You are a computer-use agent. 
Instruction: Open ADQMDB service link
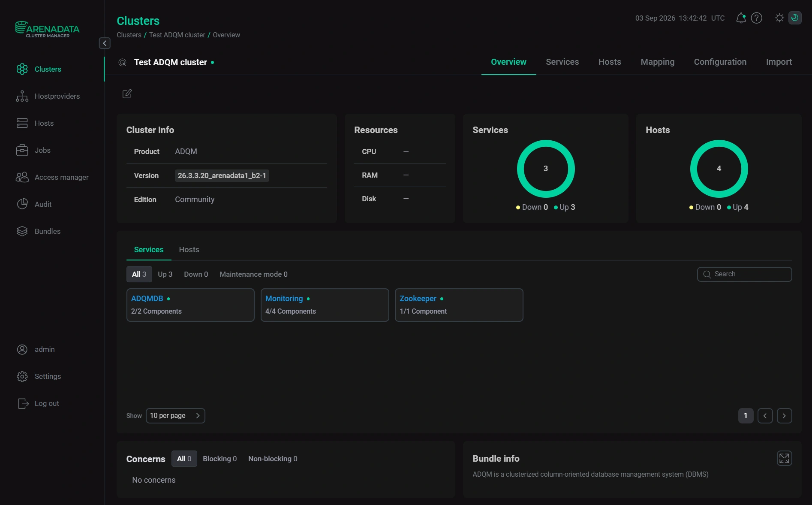[x=147, y=299]
